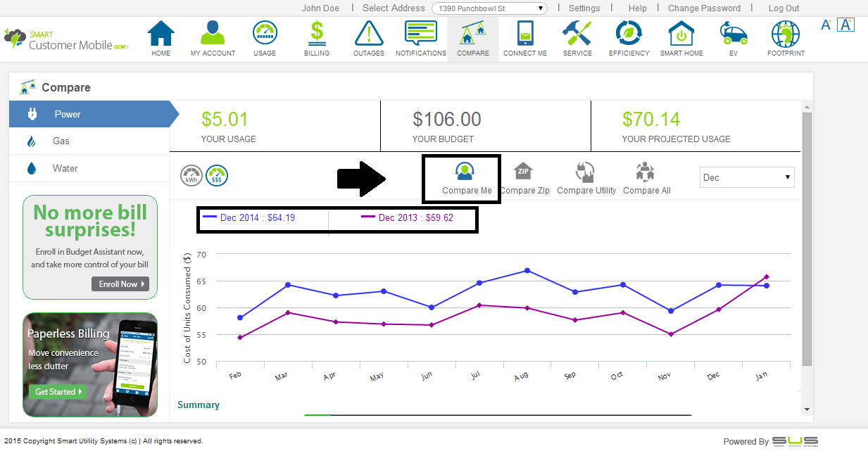Switch chart to kWh units
This screenshot has height=451, width=868.
tap(191, 176)
